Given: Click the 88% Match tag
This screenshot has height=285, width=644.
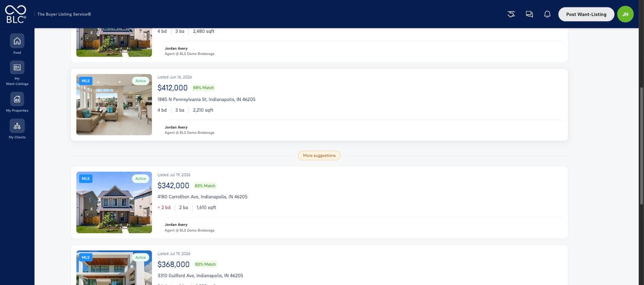Looking at the screenshot, I should 203,88.
